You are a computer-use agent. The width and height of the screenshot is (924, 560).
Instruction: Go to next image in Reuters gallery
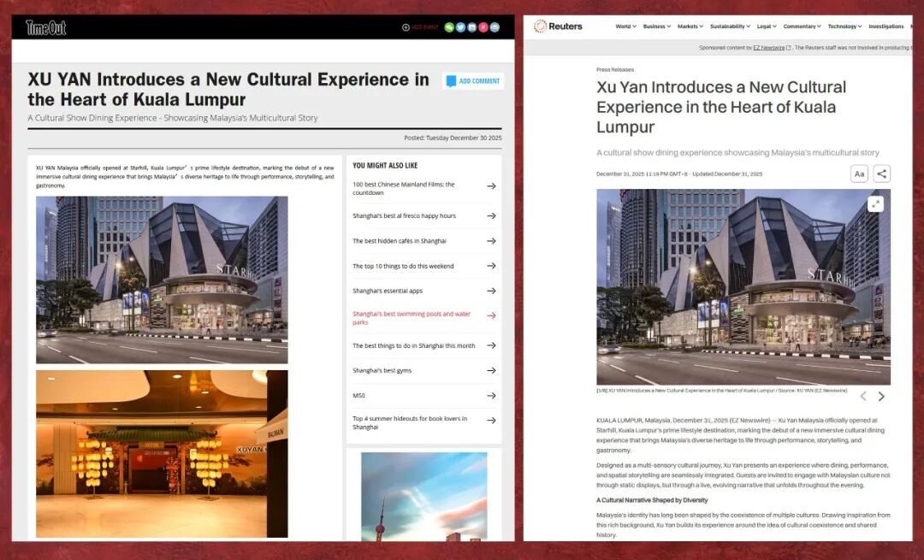pyautogui.click(x=881, y=397)
